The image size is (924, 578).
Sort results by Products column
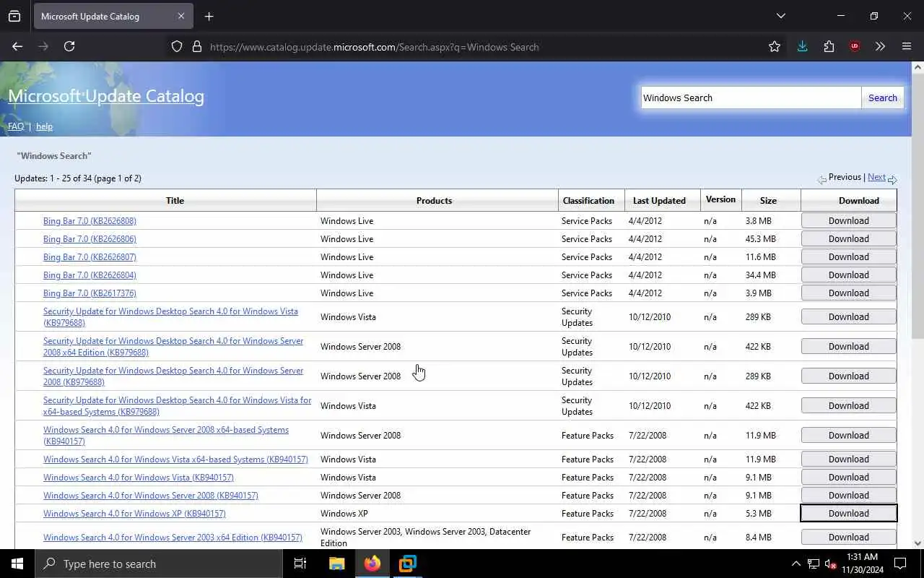pyautogui.click(x=434, y=201)
